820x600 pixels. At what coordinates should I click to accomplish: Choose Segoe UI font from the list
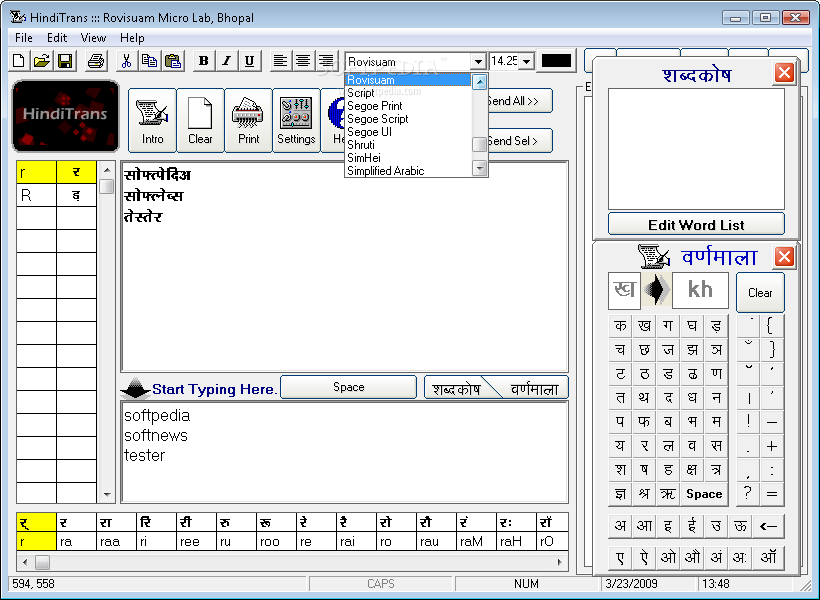point(408,132)
